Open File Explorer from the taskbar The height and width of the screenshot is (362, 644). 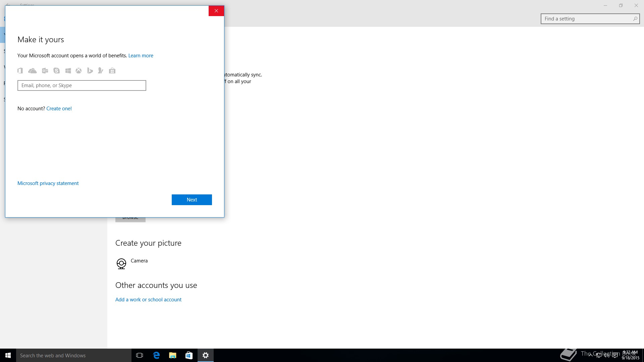click(x=172, y=355)
